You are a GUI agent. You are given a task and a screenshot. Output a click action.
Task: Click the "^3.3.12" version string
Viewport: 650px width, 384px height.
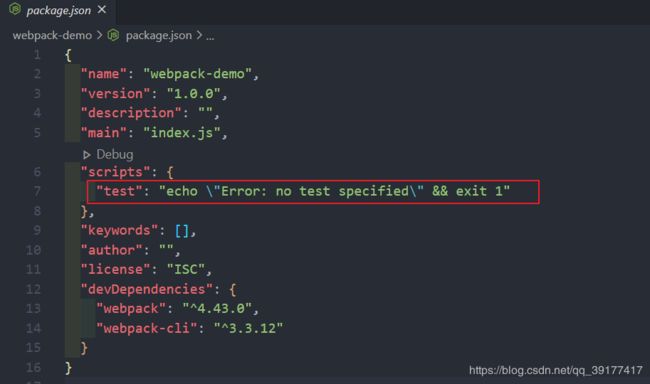(x=248, y=328)
